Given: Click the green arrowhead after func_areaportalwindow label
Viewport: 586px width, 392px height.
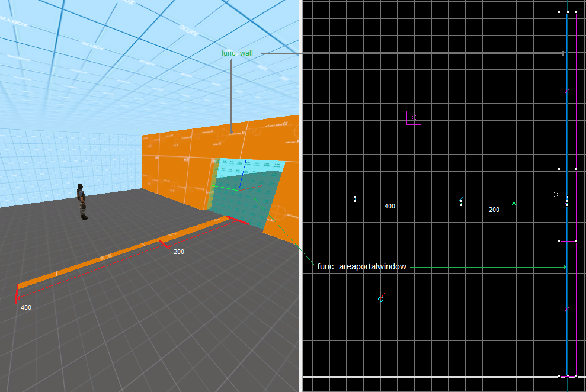Looking at the screenshot, I should [x=565, y=267].
